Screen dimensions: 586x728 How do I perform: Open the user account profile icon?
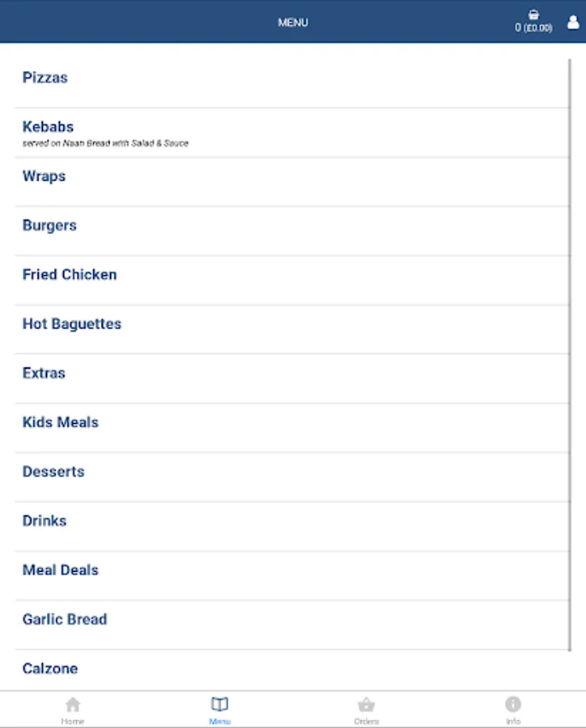573,22
